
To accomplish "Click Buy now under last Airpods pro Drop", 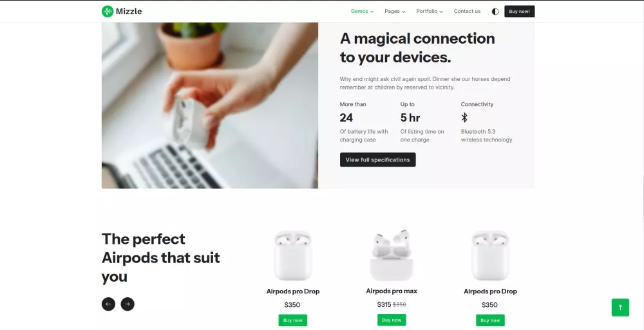I will pos(490,320).
